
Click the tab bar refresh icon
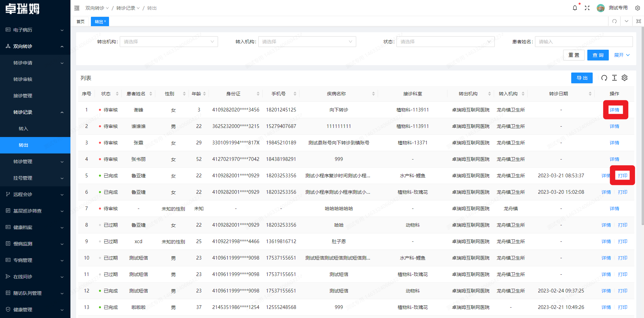[614, 21]
